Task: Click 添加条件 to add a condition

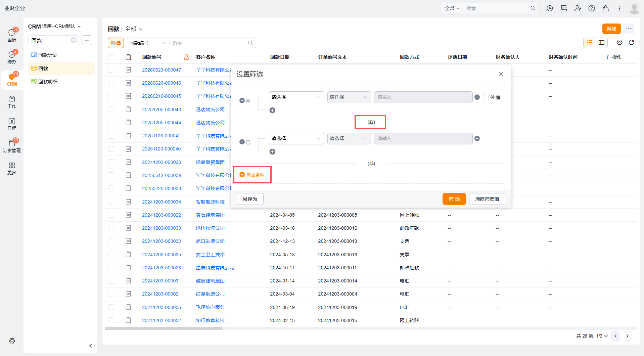Action: click(252, 175)
